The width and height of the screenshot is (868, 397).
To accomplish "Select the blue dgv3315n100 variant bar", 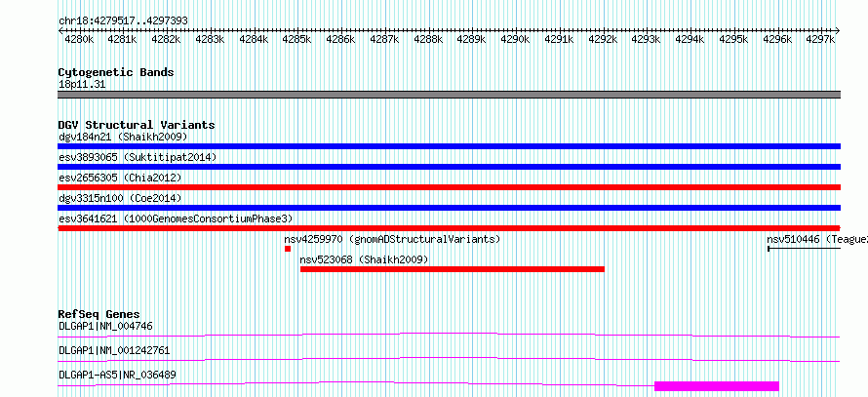I will [449, 208].
